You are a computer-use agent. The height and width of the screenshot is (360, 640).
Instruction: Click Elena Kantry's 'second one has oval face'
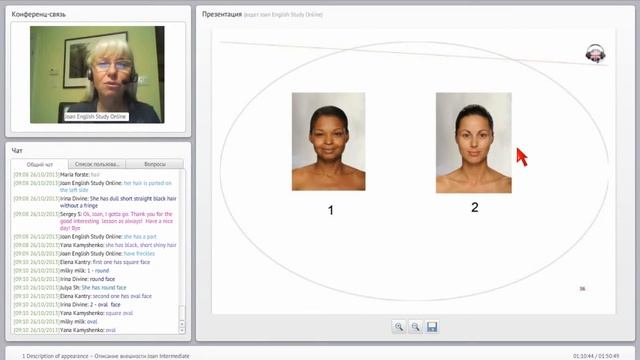(122, 297)
